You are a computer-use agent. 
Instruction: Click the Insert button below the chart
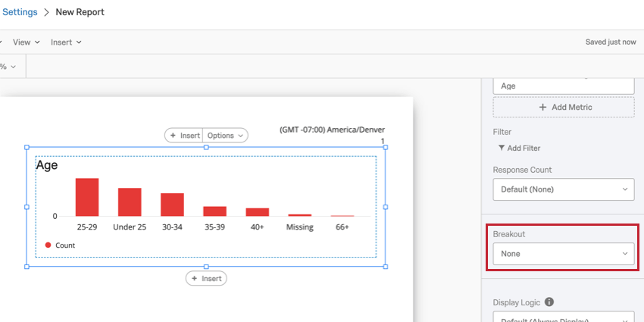point(206,279)
